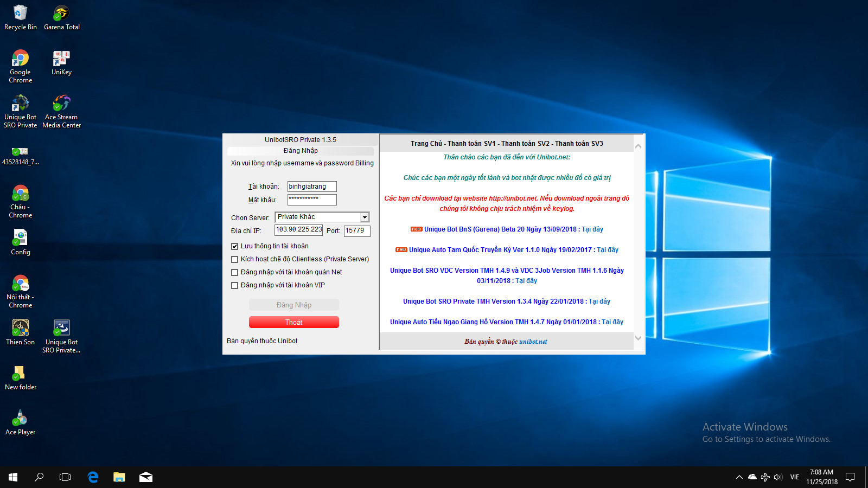The width and height of the screenshot is (868, 488).
Task: Open Task View on taskbar
Action: pos(65,477)
